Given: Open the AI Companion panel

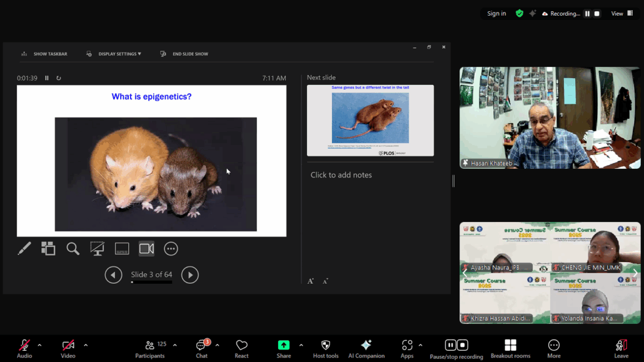Looking at the screenshot, I should pos(366,348).
